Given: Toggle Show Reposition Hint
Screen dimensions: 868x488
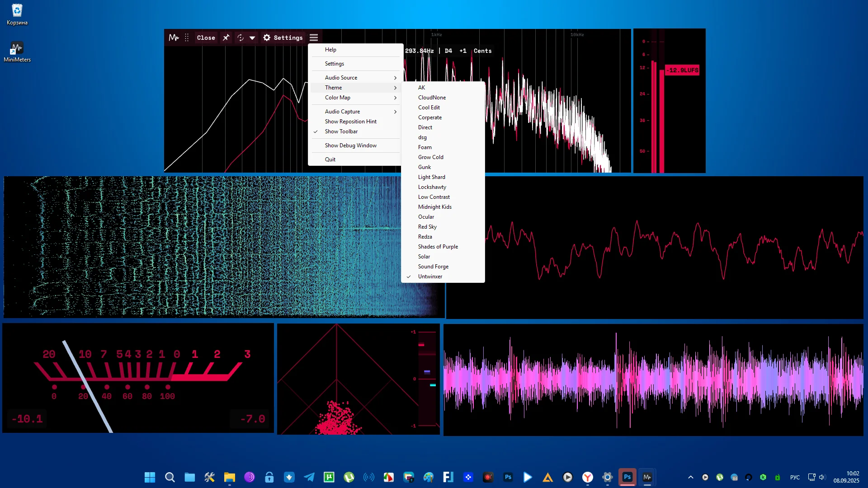Looking at the screenshot, I should coord(350,122).
